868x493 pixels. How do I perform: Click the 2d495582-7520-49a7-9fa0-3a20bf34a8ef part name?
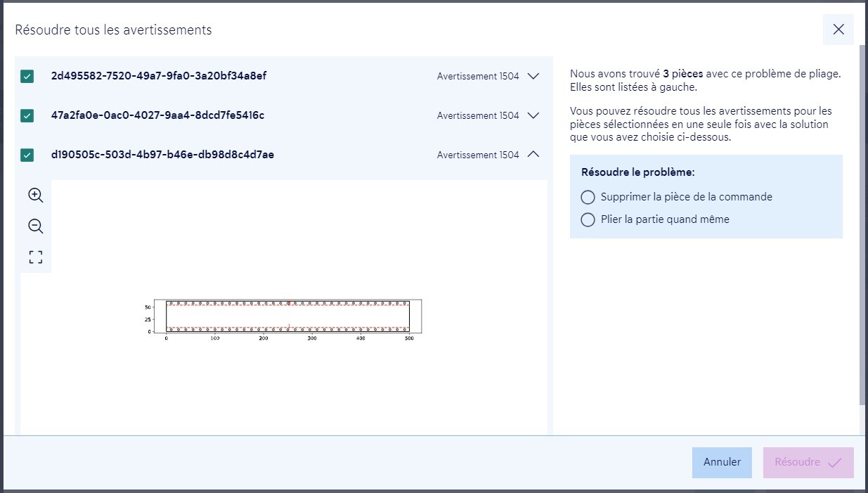159,76
